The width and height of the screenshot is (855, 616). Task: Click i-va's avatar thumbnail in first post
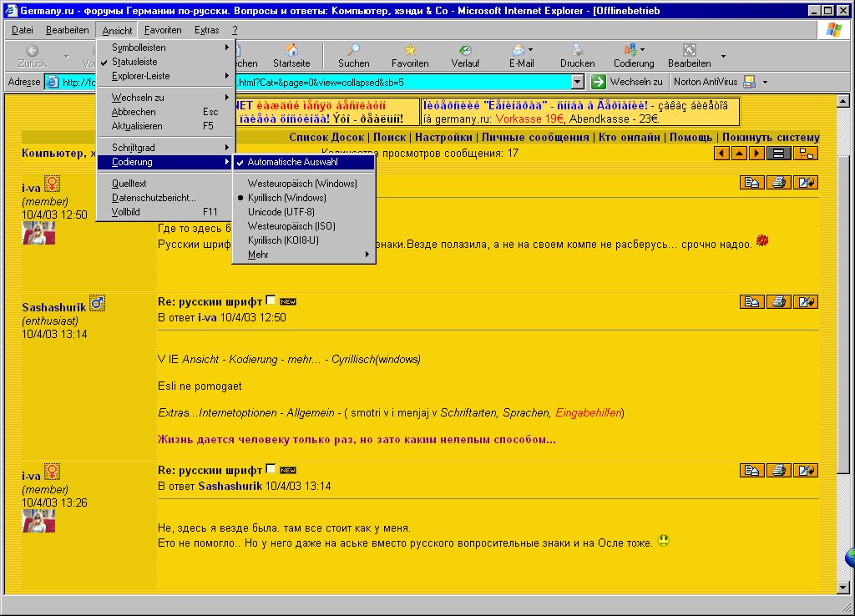(38, 233)
